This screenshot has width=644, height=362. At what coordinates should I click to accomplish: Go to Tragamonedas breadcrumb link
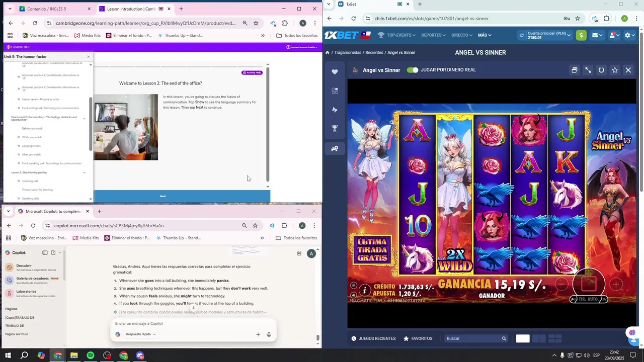[x=348, y=53]
